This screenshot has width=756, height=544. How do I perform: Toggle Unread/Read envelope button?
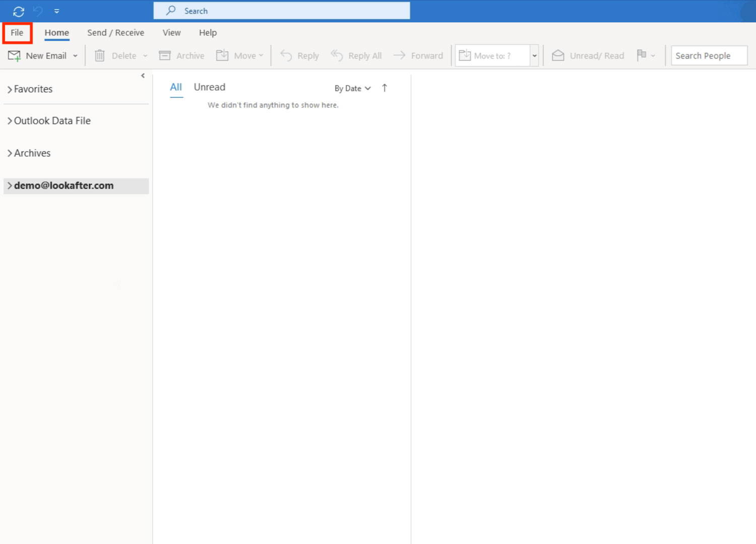[558, 56]
